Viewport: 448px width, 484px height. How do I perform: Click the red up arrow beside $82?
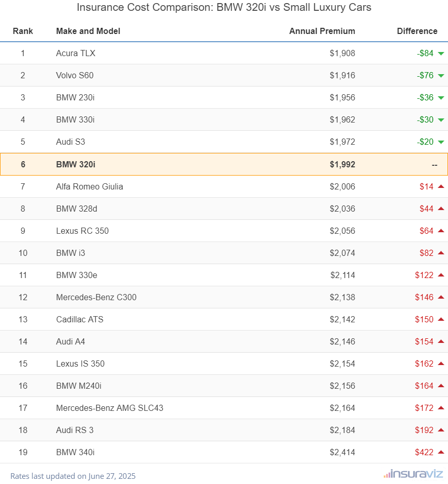(441, 253)
